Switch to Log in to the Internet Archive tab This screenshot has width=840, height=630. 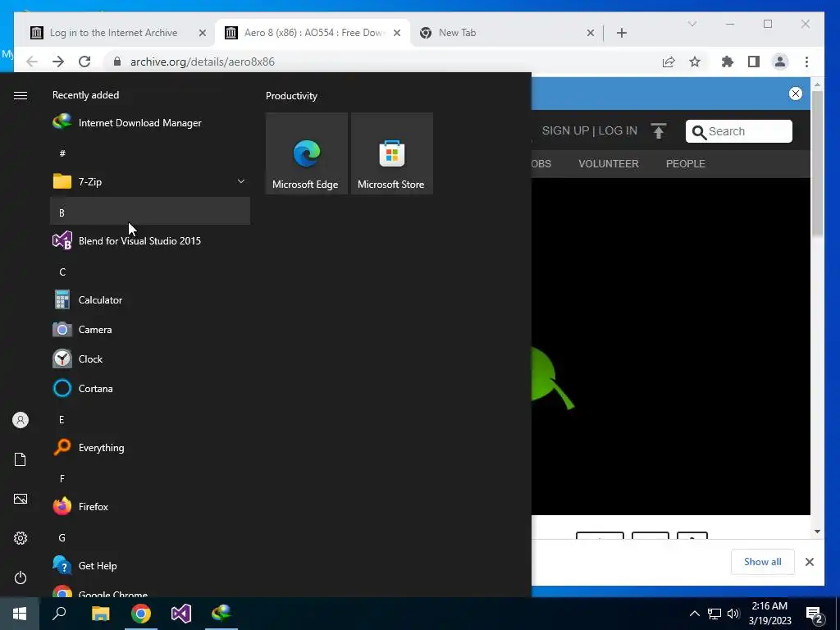(113, 33)
